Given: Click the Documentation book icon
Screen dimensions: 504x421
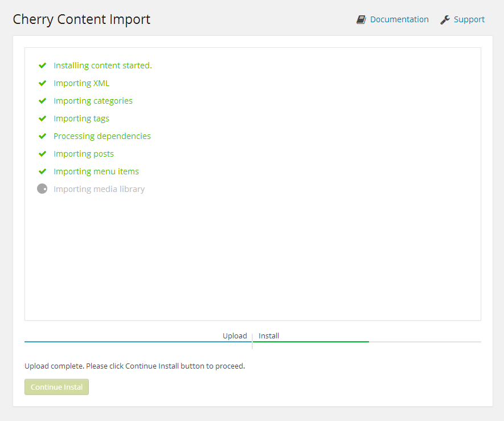Looking at the screenshot, I should pos(361,19).
